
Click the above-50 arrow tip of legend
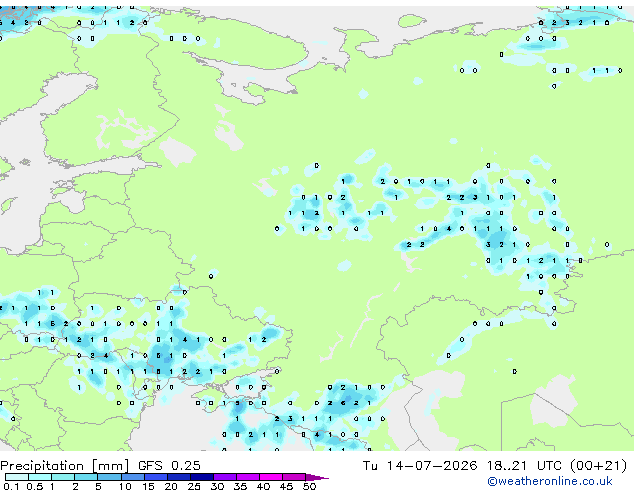317,477
